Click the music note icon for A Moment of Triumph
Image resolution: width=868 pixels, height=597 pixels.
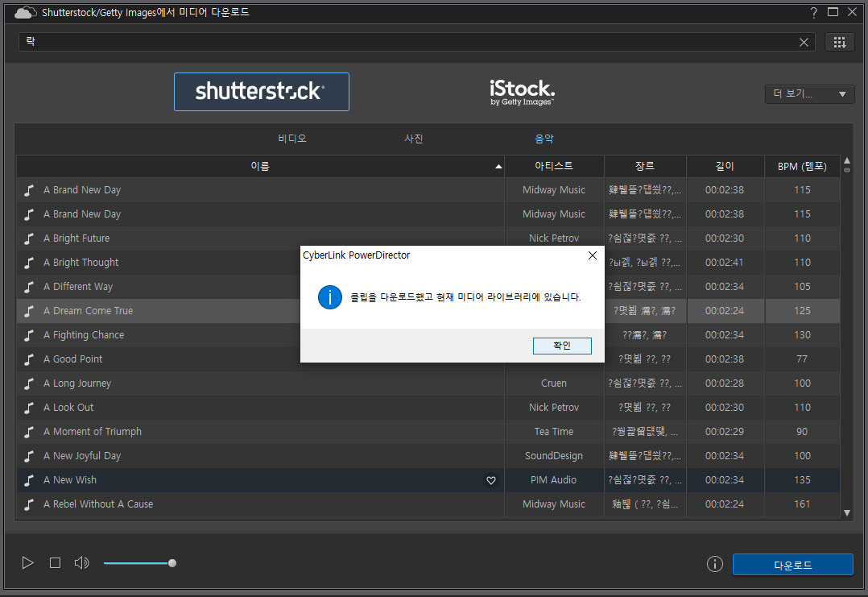click(29, 432)
